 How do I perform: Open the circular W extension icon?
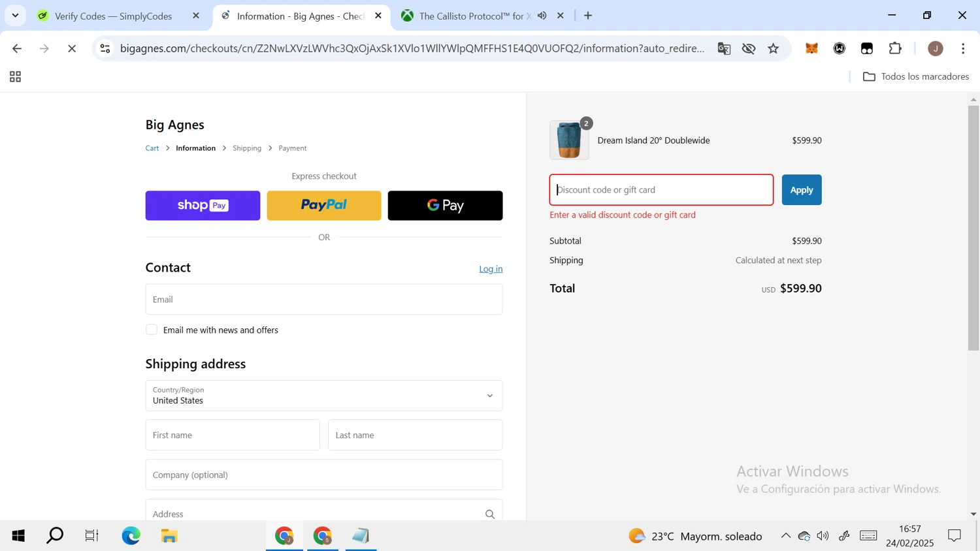click(840, 48)
